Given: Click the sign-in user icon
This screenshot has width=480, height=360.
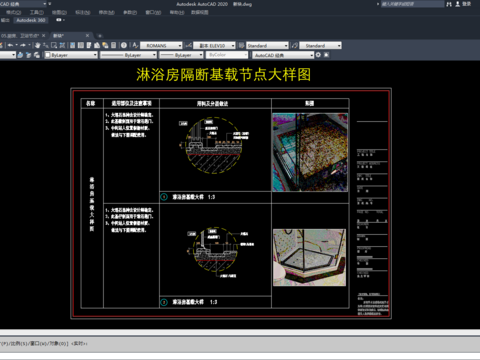Looking at the screenshot, I should tap(458, 4).
